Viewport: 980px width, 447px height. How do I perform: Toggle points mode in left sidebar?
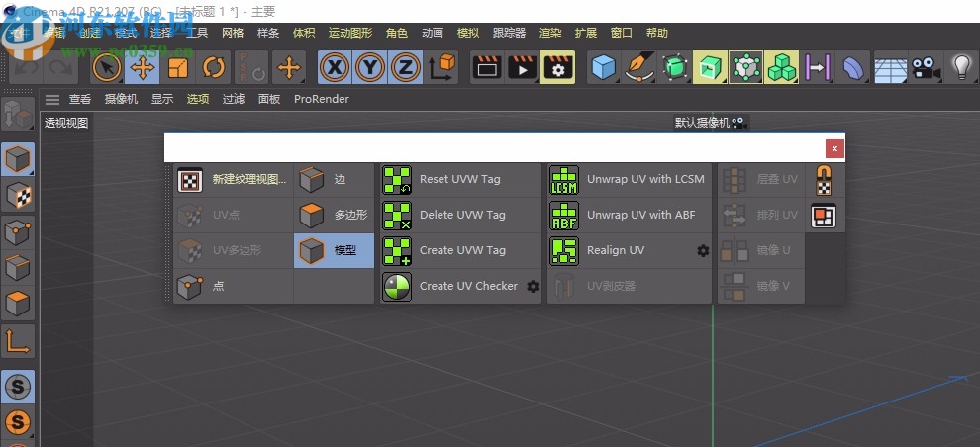18,233
